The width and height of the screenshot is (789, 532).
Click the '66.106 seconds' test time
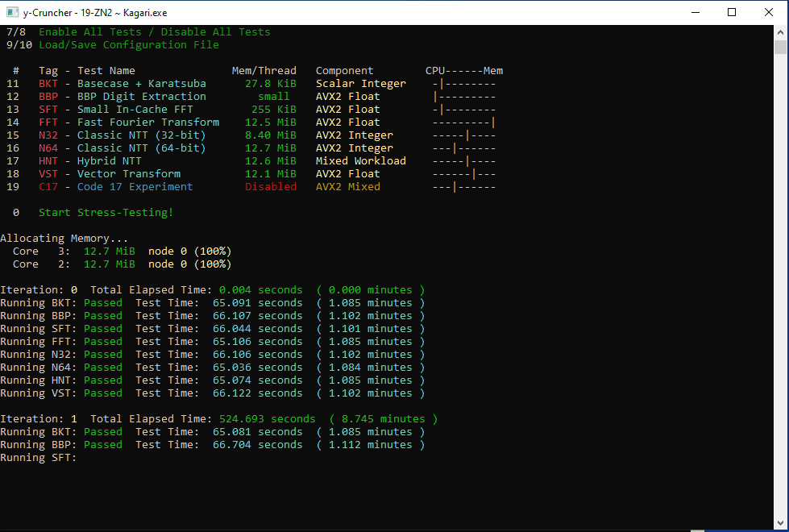tap(258, 355)
